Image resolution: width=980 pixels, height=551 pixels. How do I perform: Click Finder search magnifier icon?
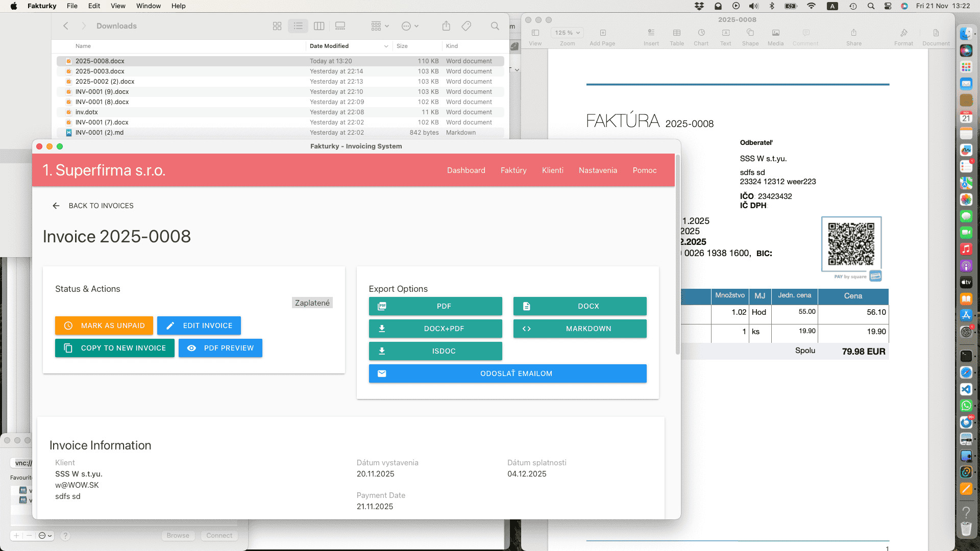point(495,26)
